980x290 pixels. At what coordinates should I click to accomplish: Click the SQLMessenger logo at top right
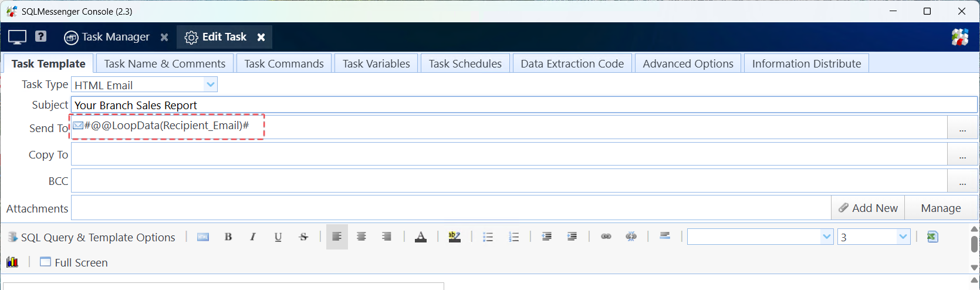click(x=960, y=37)
